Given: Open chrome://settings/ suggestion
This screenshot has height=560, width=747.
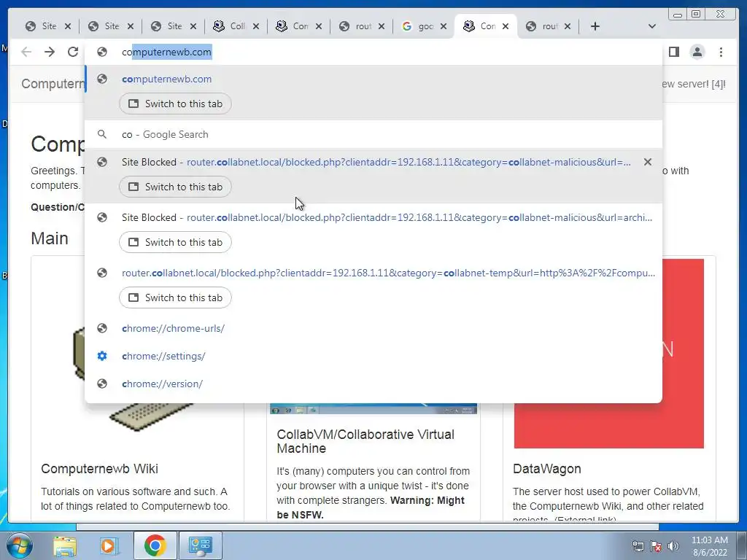Looking at the screenshot, I should click(x=373, y=356).
